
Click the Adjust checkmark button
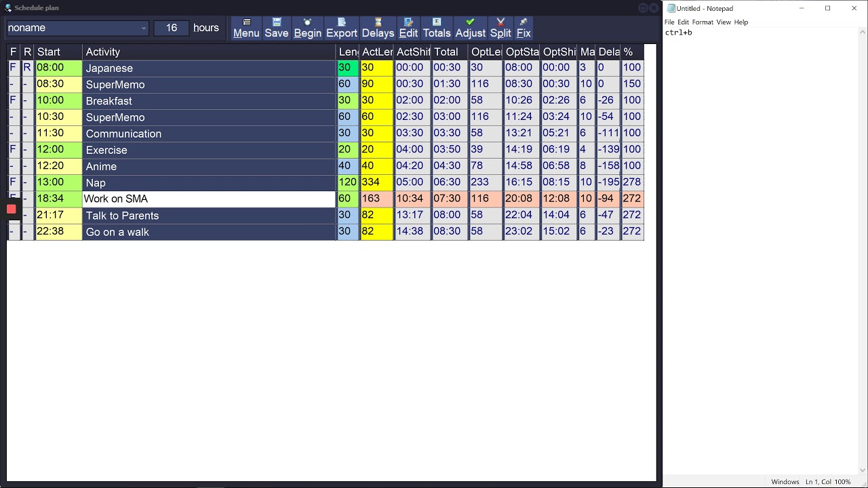pyautogui.click(x=470, y=28)
